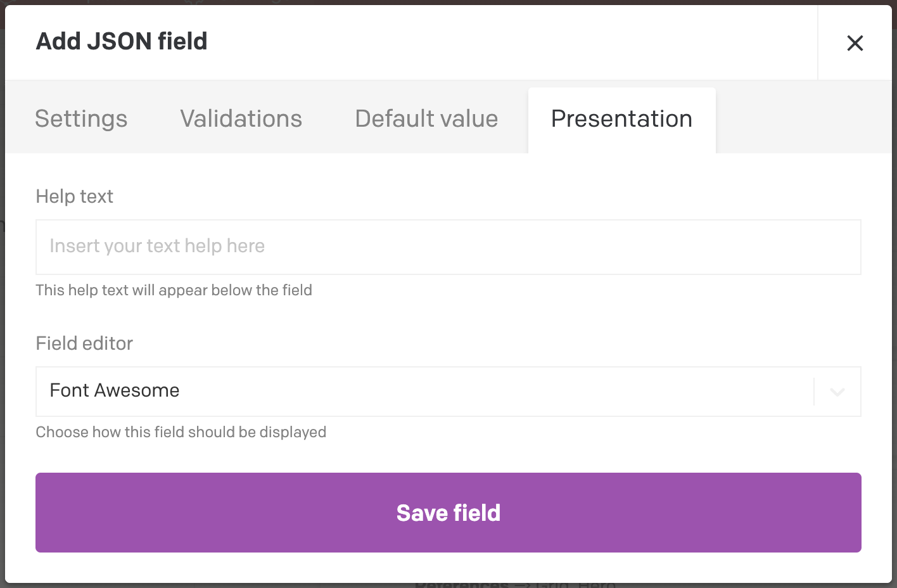Go to the Default value tab
The image size is (897, 588).
426,119
